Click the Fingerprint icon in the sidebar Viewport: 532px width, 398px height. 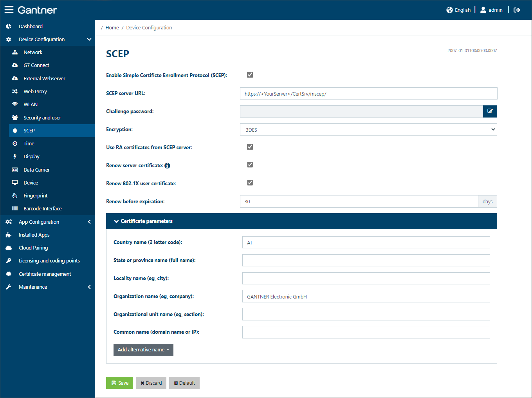(15, 195)
